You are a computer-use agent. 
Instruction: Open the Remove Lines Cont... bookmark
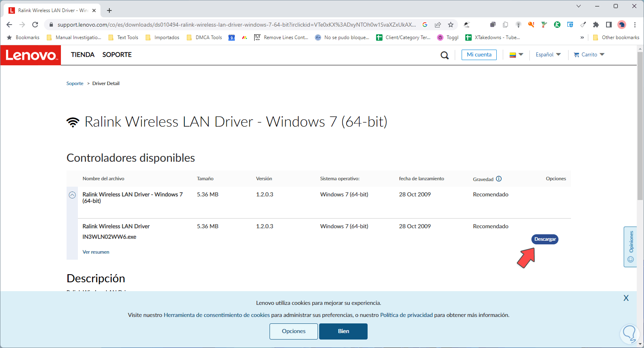pyautogui.click(x=281, y=38)
